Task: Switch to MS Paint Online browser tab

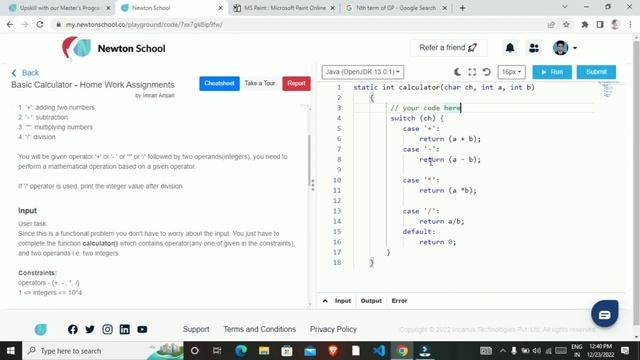Action: 284,8
